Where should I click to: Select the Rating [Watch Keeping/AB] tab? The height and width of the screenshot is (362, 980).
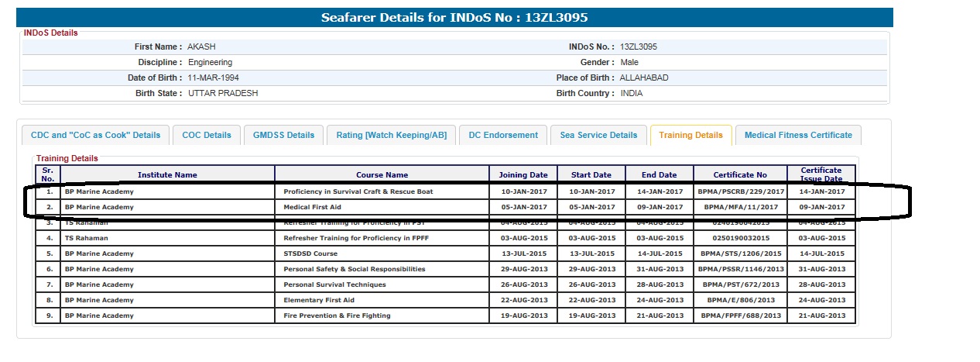click(x=391, y=135)
